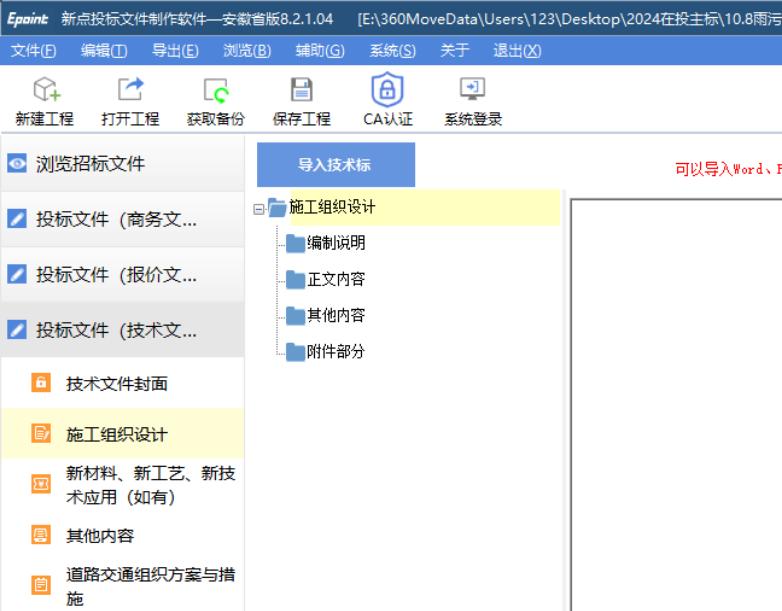
Task: Expand 投标文件（商务文... section
Action: (123, 219)
